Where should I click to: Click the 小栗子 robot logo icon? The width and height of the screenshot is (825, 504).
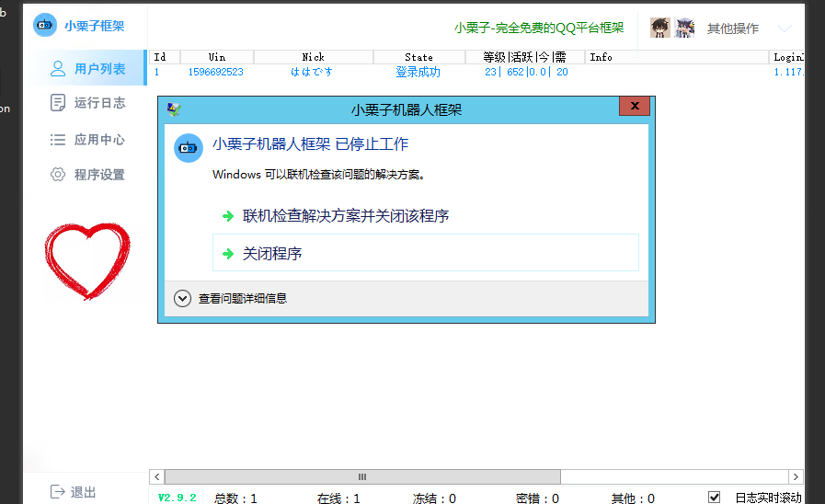(44, 26)
